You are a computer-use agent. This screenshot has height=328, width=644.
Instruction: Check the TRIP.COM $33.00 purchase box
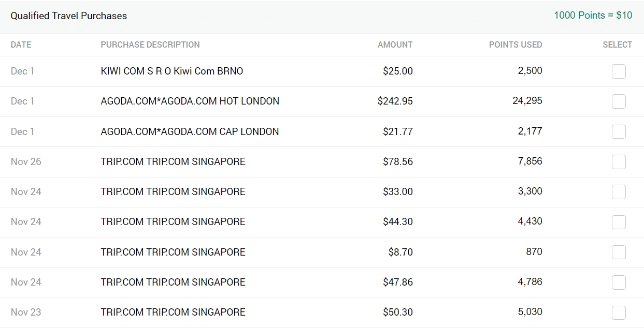coord(619,192)
